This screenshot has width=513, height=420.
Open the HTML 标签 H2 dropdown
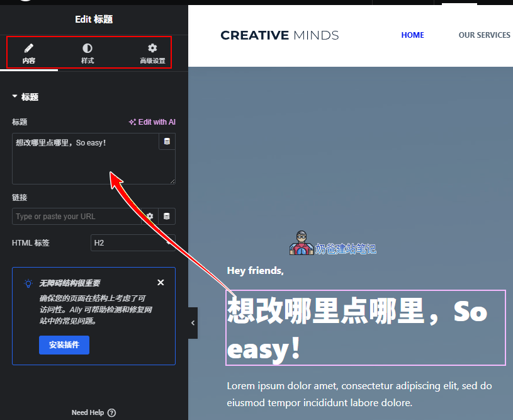[133, 242]
